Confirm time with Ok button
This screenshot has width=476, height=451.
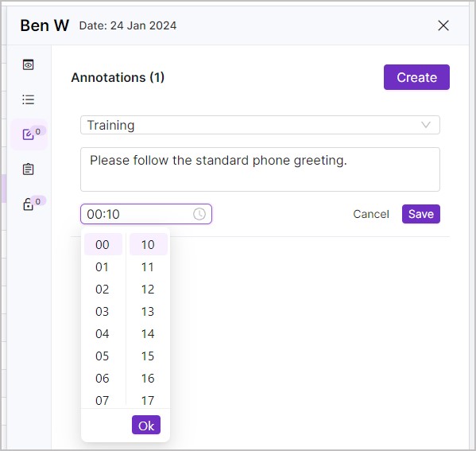coord(146,426)
